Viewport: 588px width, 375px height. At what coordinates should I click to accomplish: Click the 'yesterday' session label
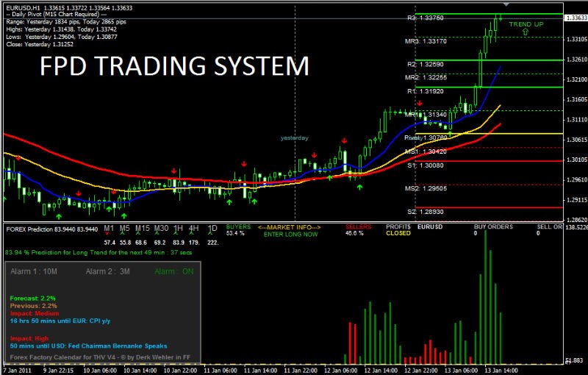coord(295,138)
